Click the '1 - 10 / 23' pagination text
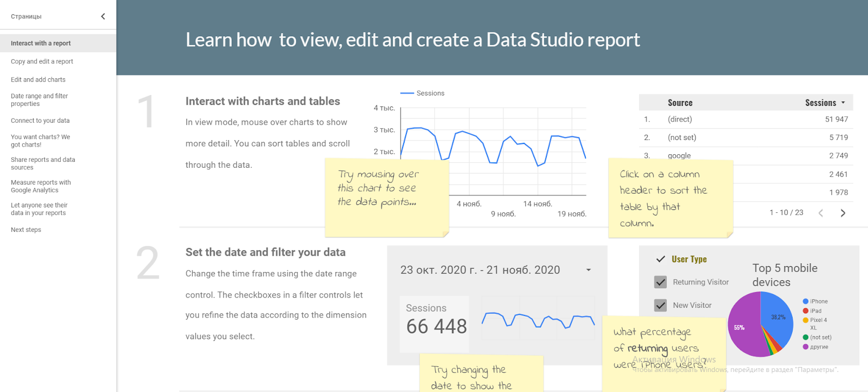Image resolution: width=868 pixels, height=392 pixels. (786, 213)
